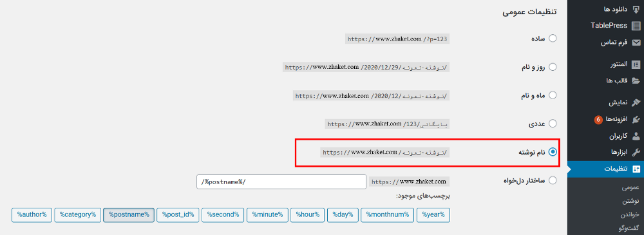This screenshot has height=235, width=644.
Task: Click the تنظیمات عمومی section heading
Action: [x=529, y=12]
